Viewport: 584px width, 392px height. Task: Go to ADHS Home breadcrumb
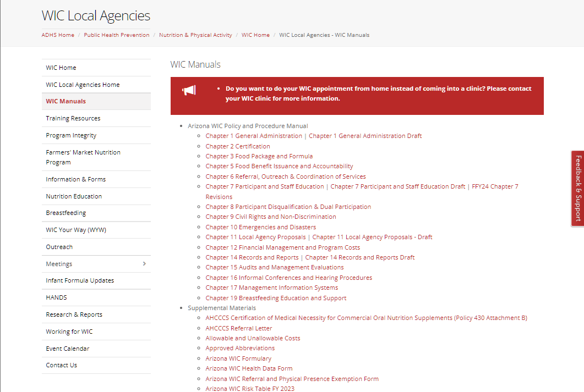coord(58,35)
